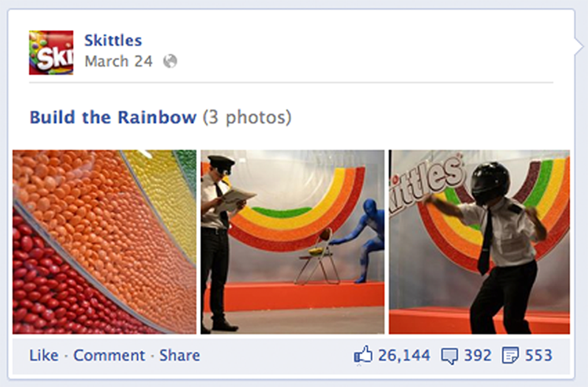
Task: Share the Build the Rainbow post
Action: [x=180, y=355]
